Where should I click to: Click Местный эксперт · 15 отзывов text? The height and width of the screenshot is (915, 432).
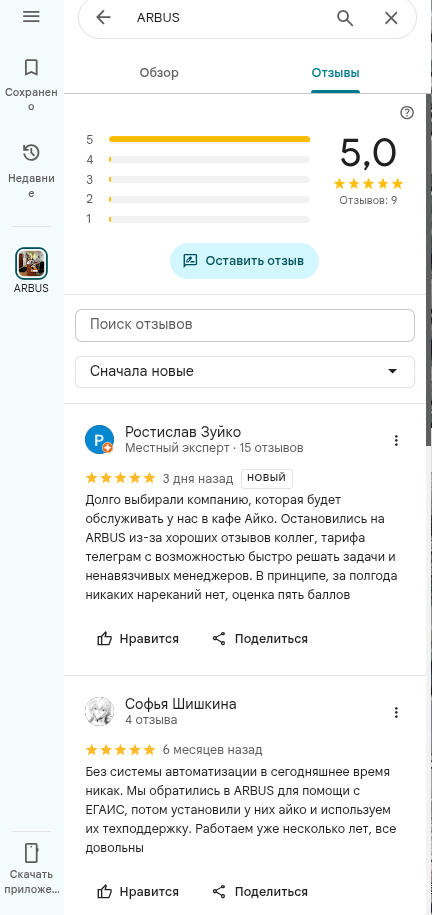214,448
